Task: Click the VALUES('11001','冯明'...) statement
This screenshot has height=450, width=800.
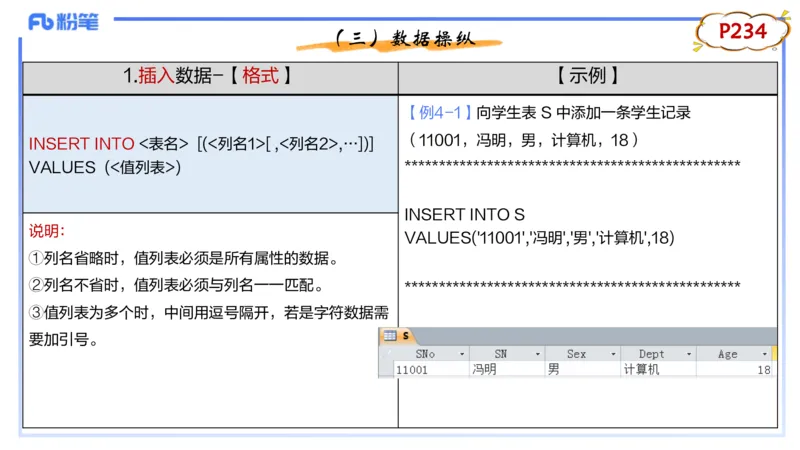Action: pos(539,238)
